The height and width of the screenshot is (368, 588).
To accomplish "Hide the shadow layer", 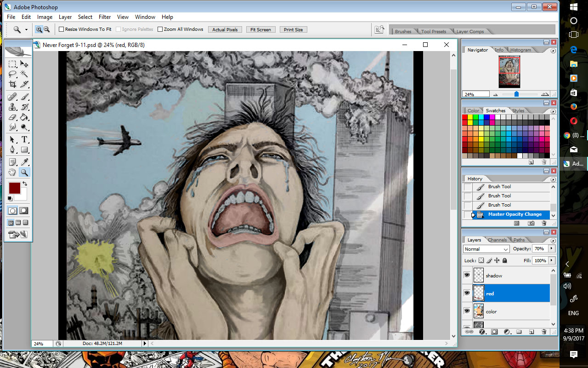I will click(467, 276).
